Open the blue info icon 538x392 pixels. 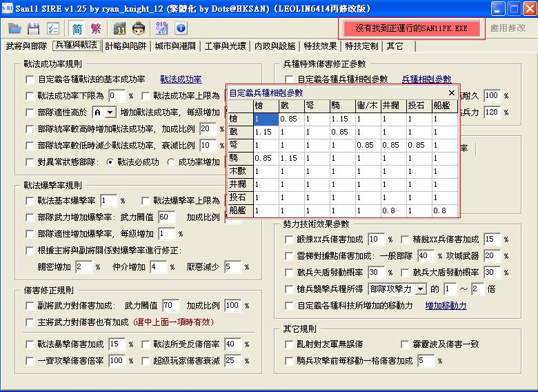coord(181,28)
